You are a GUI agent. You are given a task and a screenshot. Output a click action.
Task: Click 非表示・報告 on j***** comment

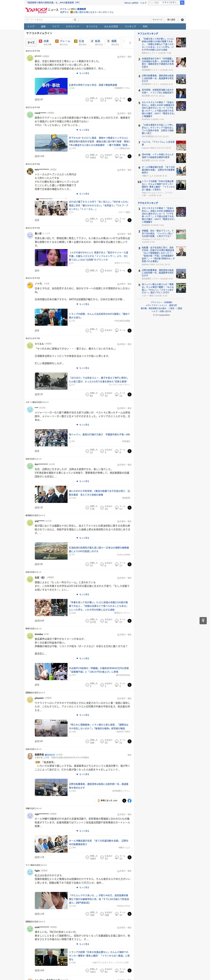pos(124,57)
